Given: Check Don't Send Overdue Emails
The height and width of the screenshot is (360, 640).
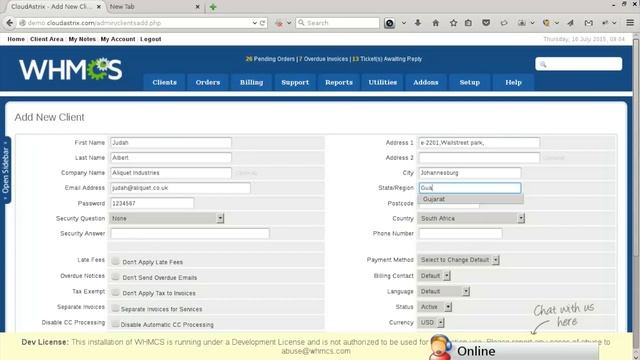Looking at the screenshot, I should click(116, 277).
